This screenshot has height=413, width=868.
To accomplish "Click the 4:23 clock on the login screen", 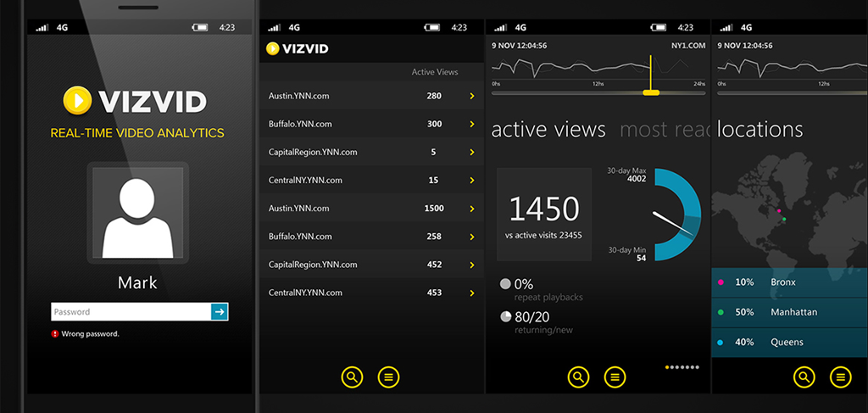I will [x=227, y=27].
